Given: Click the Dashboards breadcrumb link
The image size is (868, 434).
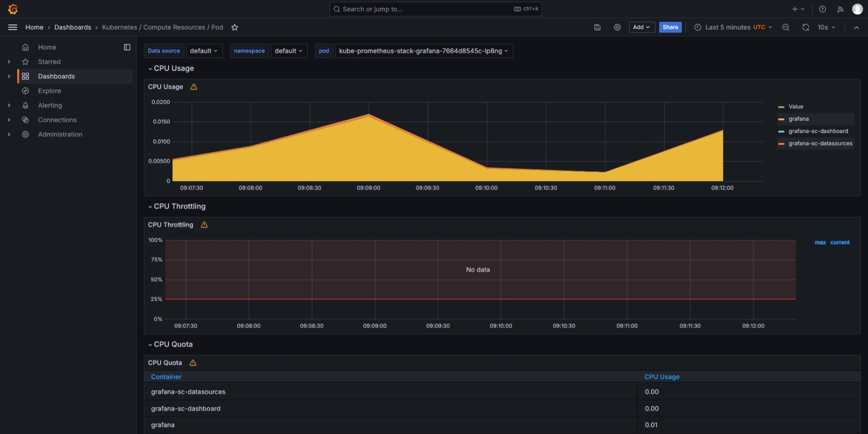Looking at the screenshot, I should pos(73,27).
